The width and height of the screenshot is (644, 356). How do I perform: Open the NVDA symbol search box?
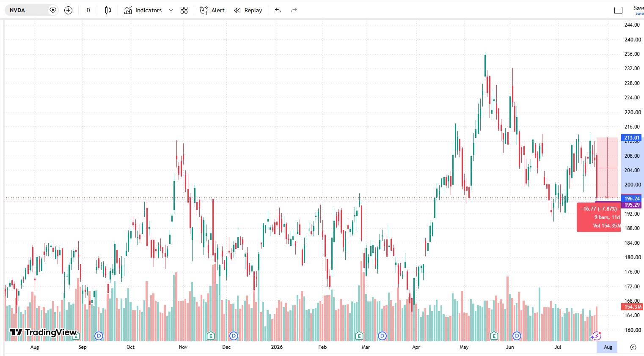(x=31, y=10)
